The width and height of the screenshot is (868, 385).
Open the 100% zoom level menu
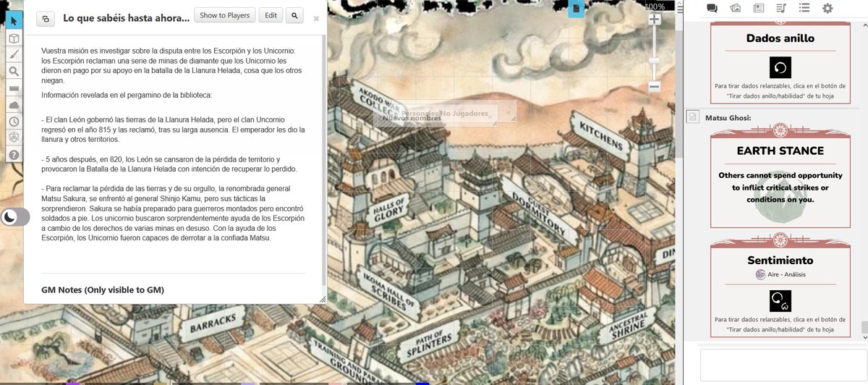[x=655, y=7]
